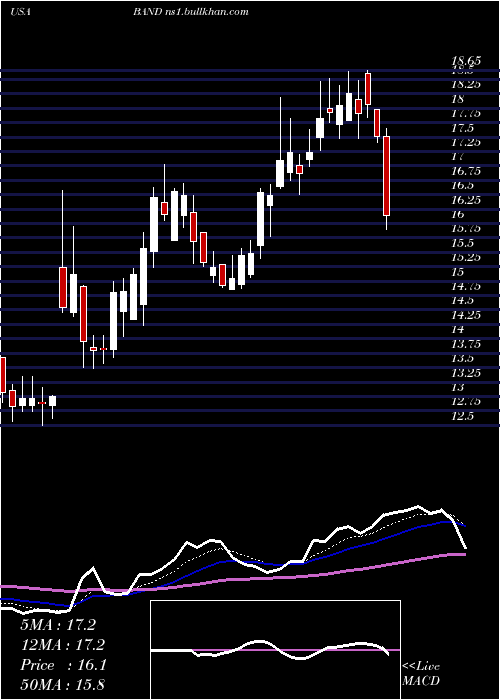Click the MACD inset chart panel
500x700 pixels.
click(275, 650)
